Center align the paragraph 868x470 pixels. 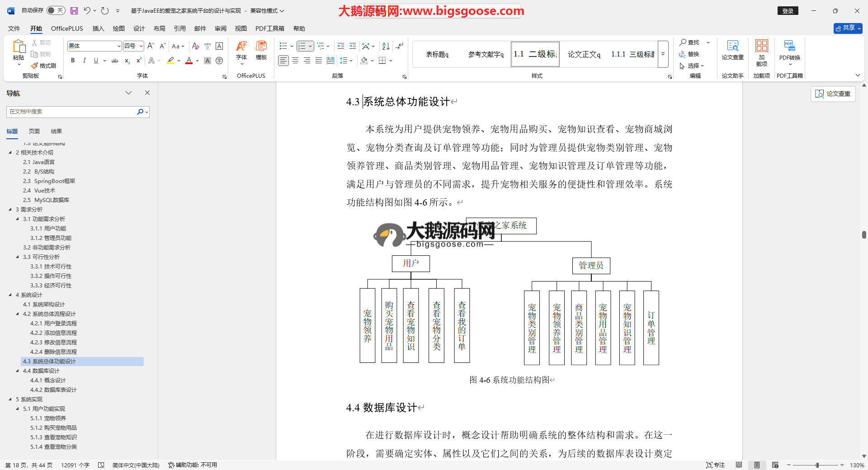(295, 61)
